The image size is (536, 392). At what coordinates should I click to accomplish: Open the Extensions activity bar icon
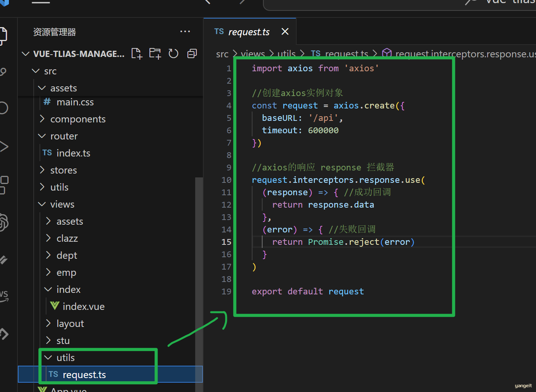coord(4,185)
